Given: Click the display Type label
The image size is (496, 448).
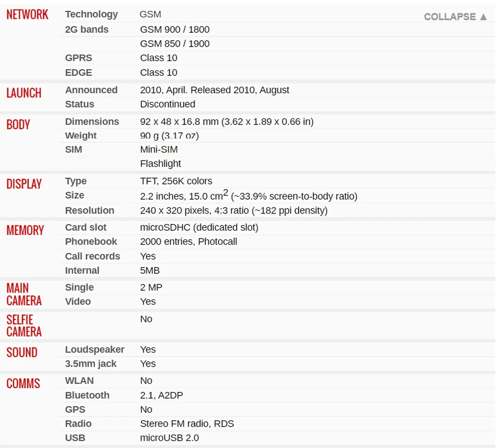Looking at the screenshot, I should tap(75, 181).
